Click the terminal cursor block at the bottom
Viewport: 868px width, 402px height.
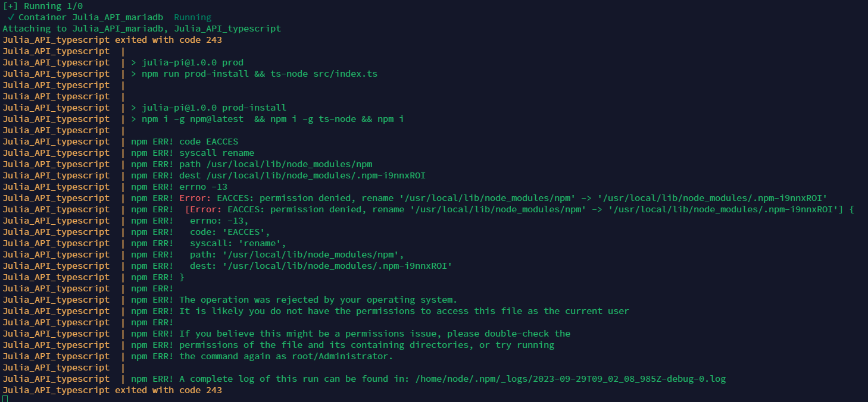click(x=5, y=399)
